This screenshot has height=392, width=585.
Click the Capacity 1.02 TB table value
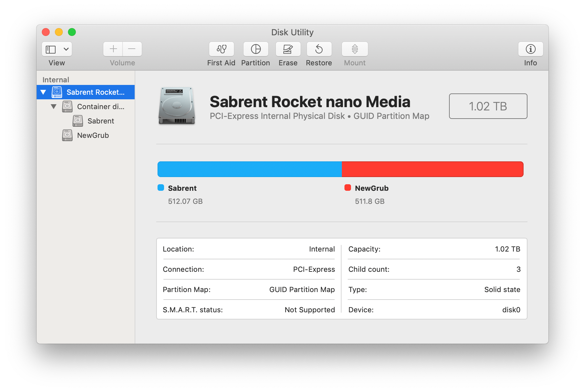click(x=508, y=249)
